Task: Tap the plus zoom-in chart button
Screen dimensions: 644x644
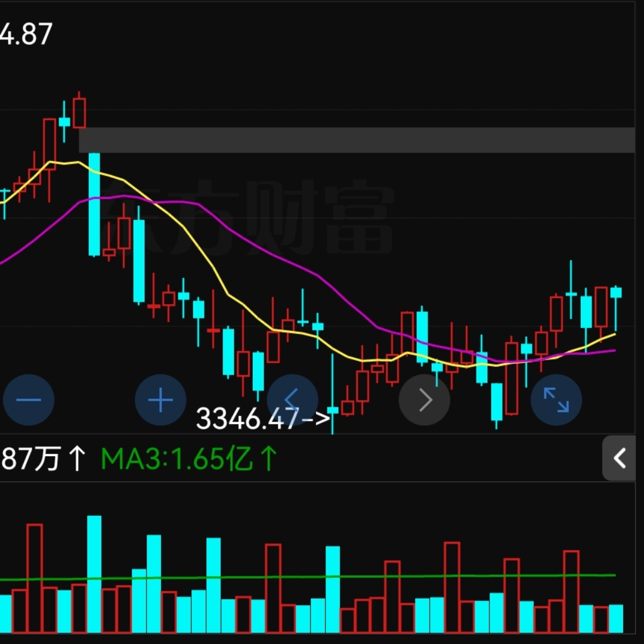Action: coord(160,400)
